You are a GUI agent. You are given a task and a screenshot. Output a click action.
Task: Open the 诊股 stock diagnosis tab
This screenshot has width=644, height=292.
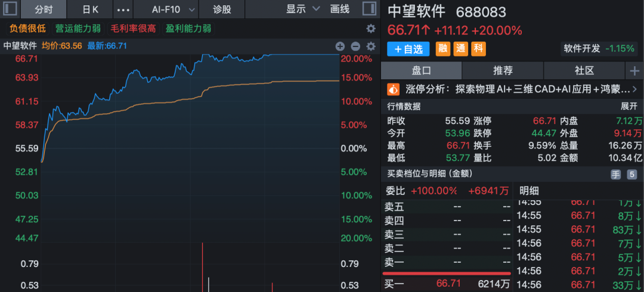point(222,9)
